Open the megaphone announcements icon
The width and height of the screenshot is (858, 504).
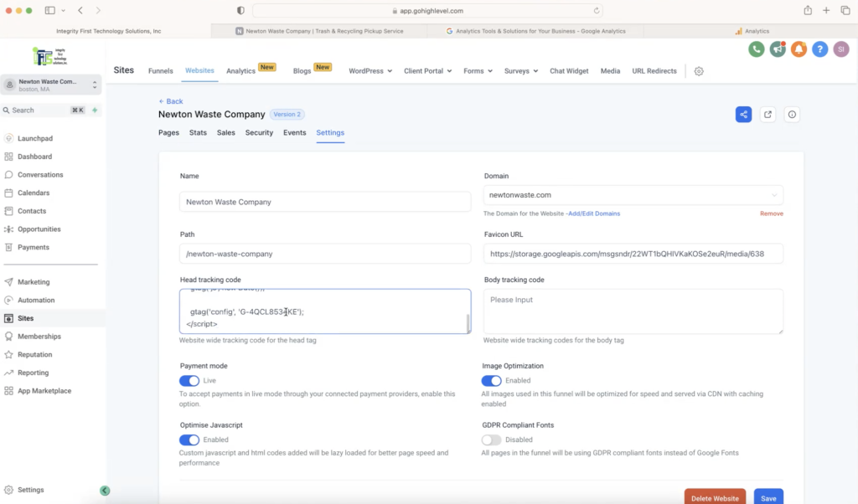click(778, 49)
